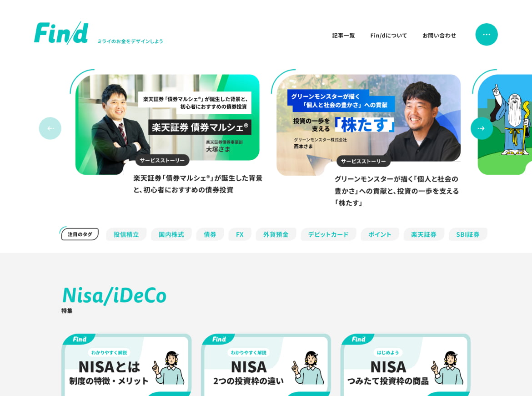Select the 国内株式 tag
Image resolution: width=532 pixels, height=396 pixels.
171,234
